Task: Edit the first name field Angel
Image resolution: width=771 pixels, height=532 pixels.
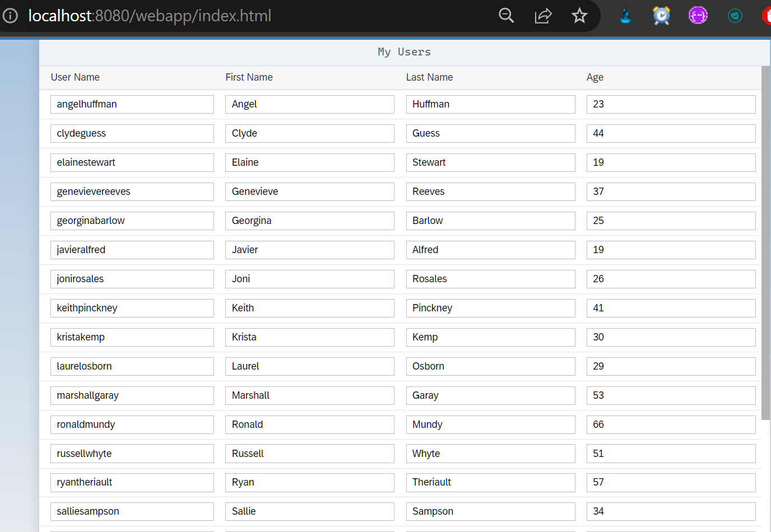Action: [x=310, y=104]
